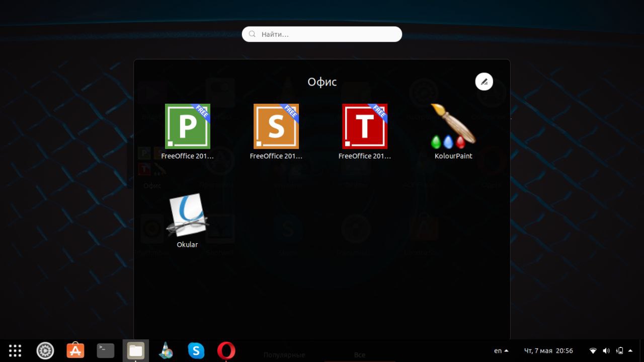The height and width of the screenshot is (362, 644).
Task: Open the settings gear in taskbar
Action: [45, 350]
